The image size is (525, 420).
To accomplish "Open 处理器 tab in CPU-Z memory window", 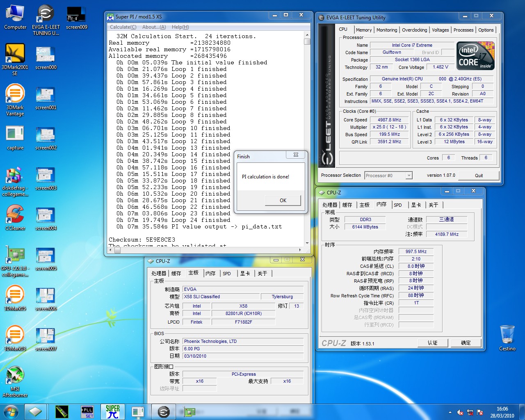I will click(x=330, y=205).
